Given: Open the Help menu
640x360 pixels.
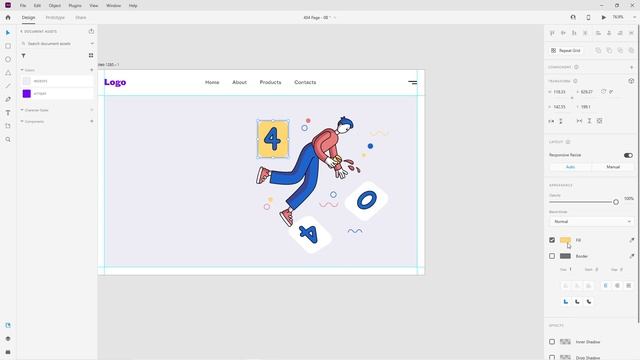Looking at the screenshot, I should click(x=133, y=6).
